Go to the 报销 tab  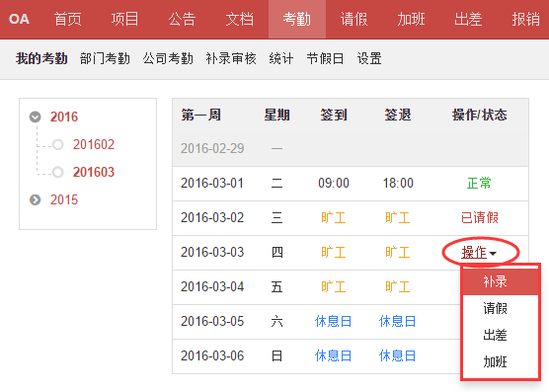coord(526,19)
